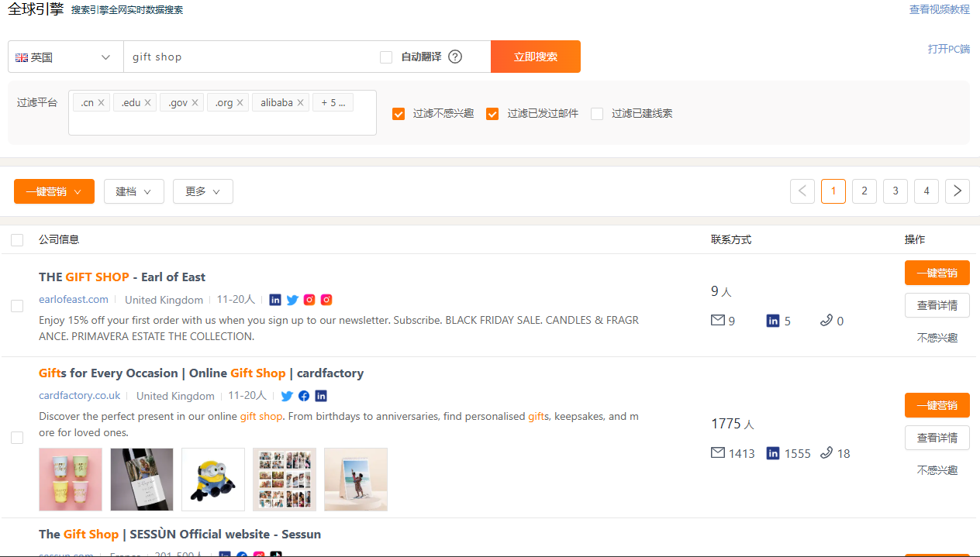Open the 更多 dropdown
980x557 pixels.
(203, 191)
